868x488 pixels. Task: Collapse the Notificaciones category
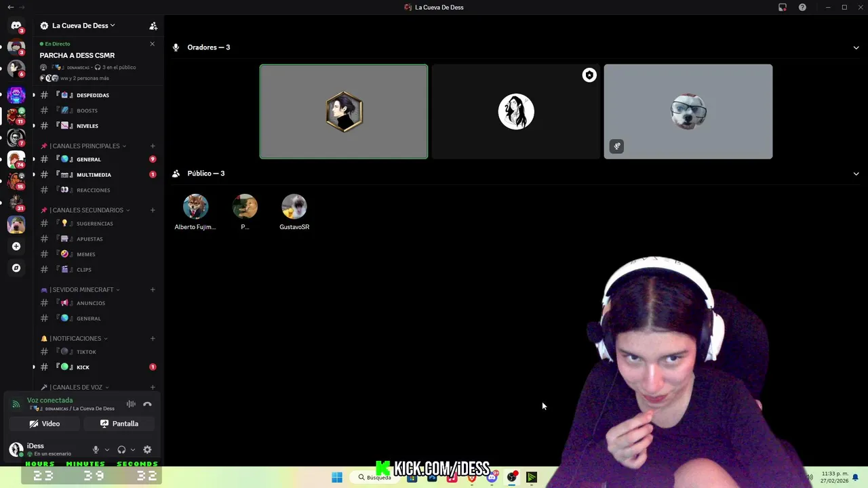(x=74, y=338)
